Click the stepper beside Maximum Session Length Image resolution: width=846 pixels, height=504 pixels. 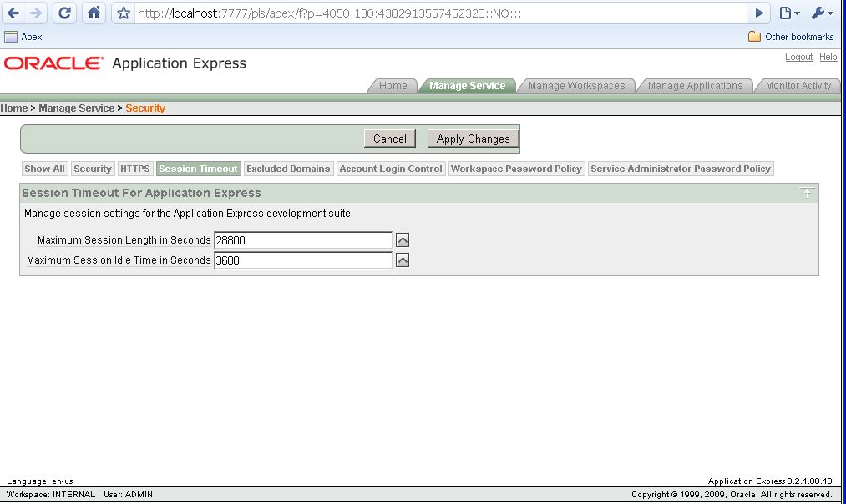pyautogui.click(x=403, y=239)
